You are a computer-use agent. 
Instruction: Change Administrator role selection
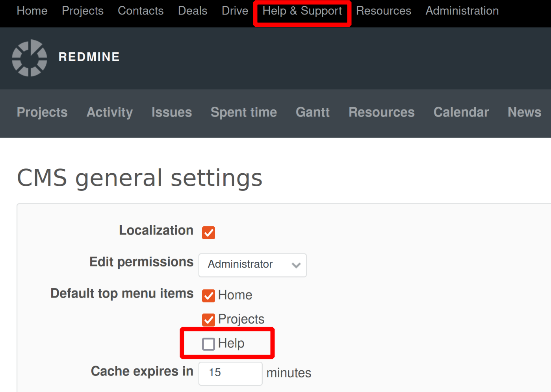pos(252,265)
